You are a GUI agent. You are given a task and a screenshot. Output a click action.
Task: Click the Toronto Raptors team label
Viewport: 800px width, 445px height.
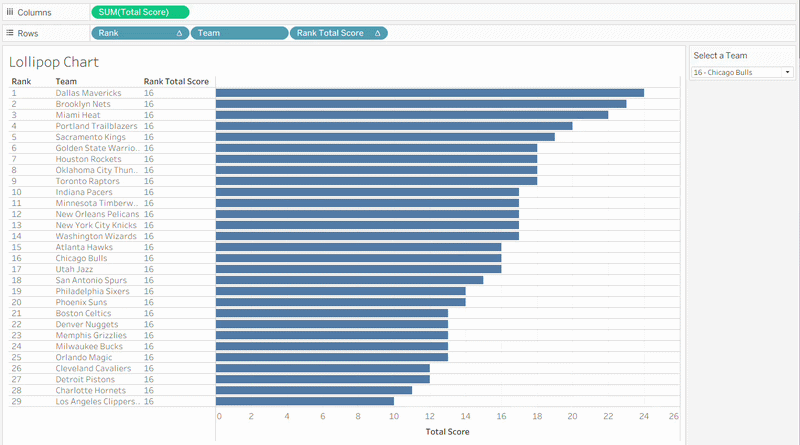point(87,181)
